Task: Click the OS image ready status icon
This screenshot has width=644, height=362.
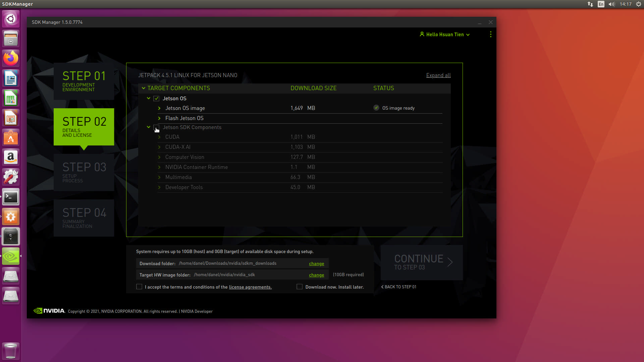Action: click(376, 108)
